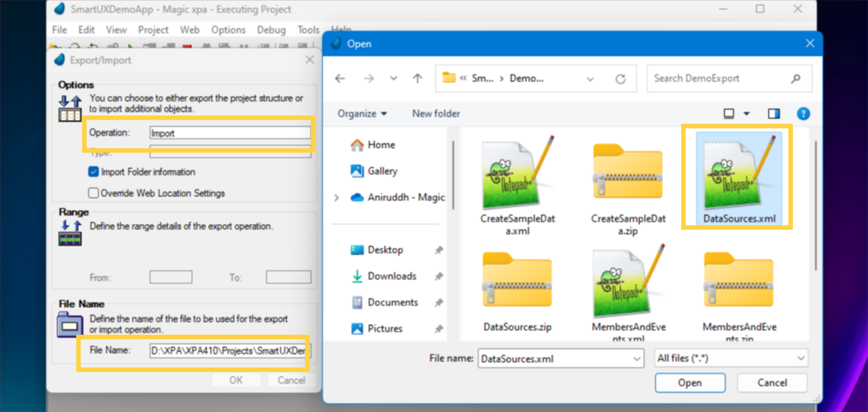This screenshot has height=412, width=868.
Task: Select the Downloads entry in the sidebar
Action: [x=392, y=276]
